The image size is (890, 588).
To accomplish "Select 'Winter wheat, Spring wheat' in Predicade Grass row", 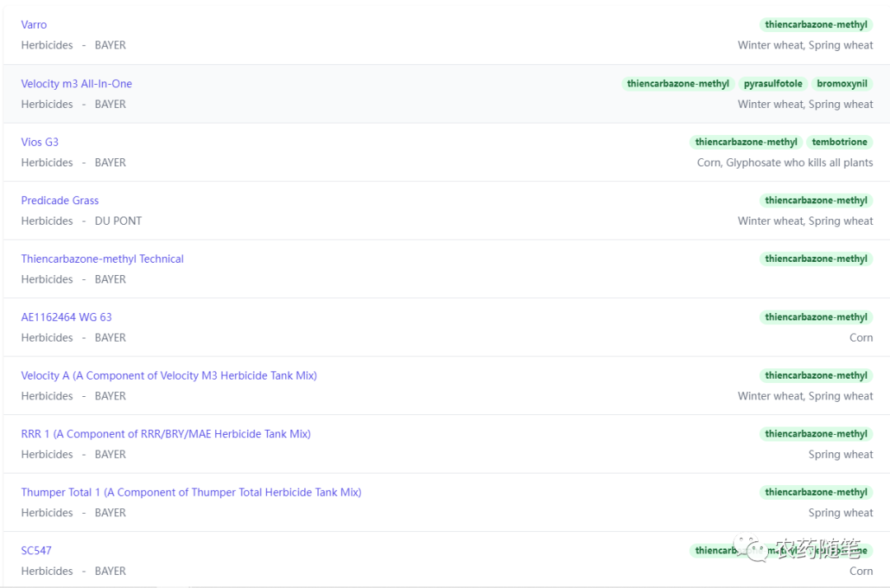I will (x=805, y=222).
